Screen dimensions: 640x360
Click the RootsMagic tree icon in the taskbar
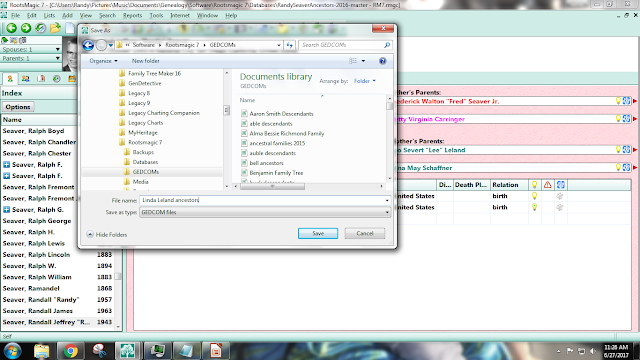(x=127, y=351)
